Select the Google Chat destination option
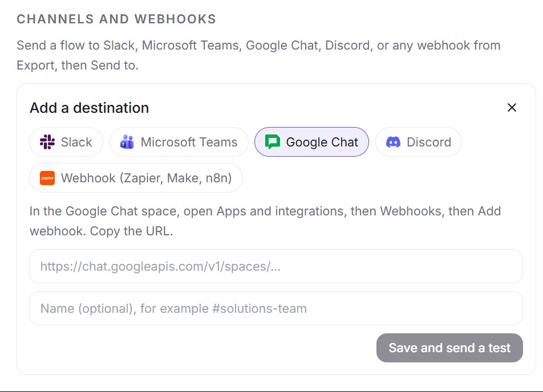The image size is (543, 392). pyautogui.click(x=311, y=142)
